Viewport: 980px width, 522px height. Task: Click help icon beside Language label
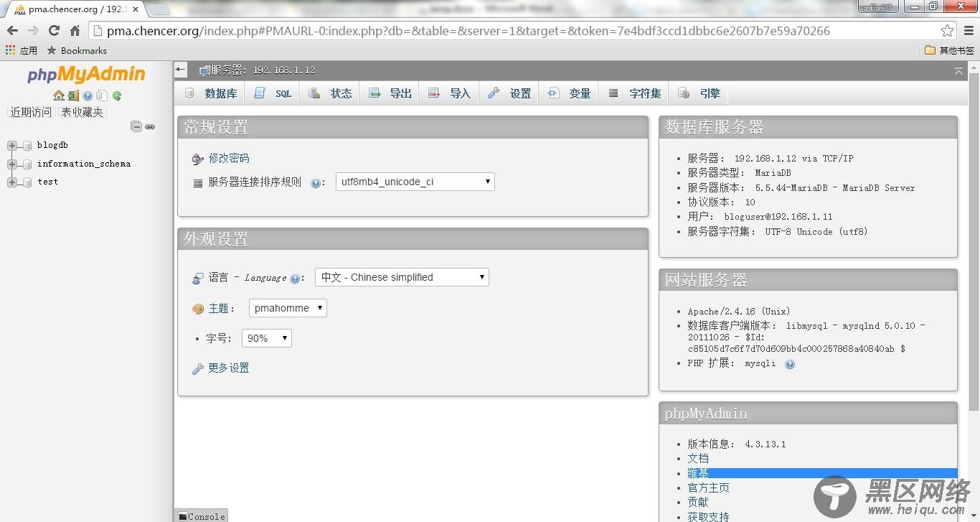294,278
